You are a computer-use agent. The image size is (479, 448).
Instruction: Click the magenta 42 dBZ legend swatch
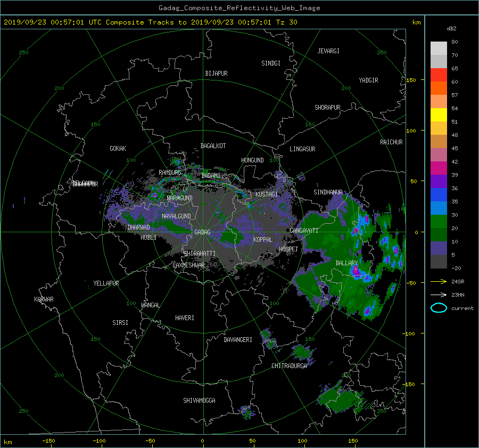point(439,168)
